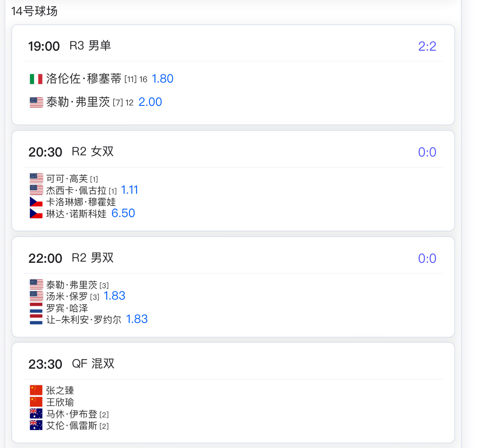
Task: Click the US flag beside 泰勒·弗里茨 [7]
Action: (x=36, y=102)
